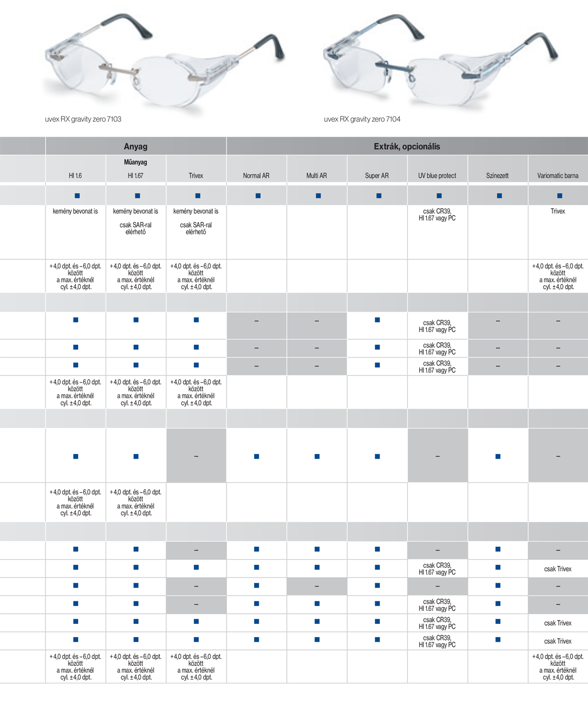Click the blue square directly beneath 'UV blue protect' header

439,196
